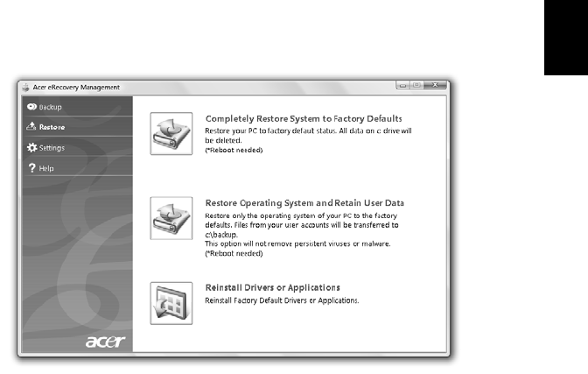Screen dimensions: 588x374
Task: Click the Restore Operating System disk icon
Action: pyautogui.click(x=171, y=218)
